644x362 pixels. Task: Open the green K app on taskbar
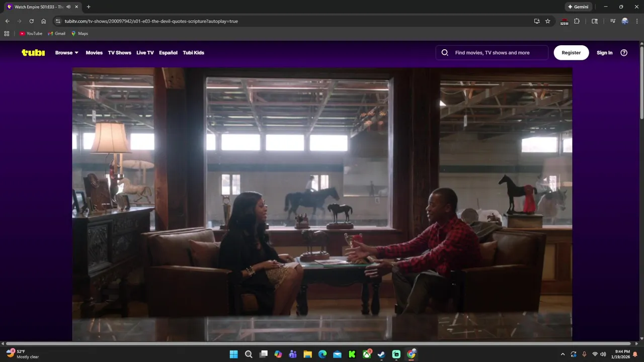(352, 354)
